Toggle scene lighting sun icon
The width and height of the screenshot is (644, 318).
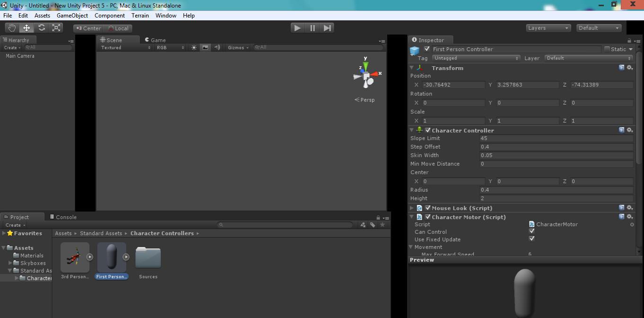[x=194, y=47]
